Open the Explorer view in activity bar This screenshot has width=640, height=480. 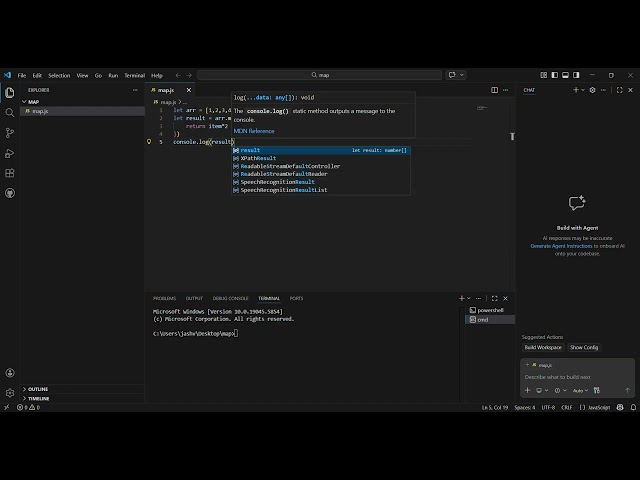click(10, 93)
